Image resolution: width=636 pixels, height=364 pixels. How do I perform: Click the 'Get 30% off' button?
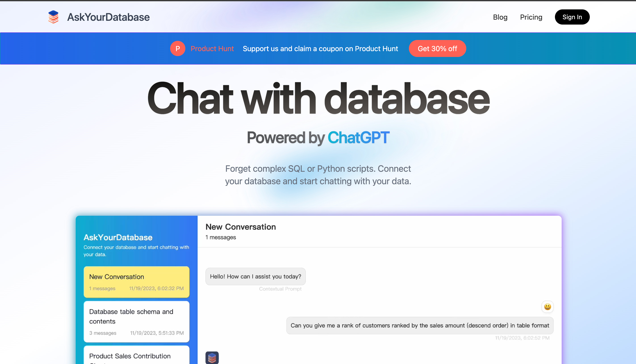pyautogui.click(x=437, y=48)
